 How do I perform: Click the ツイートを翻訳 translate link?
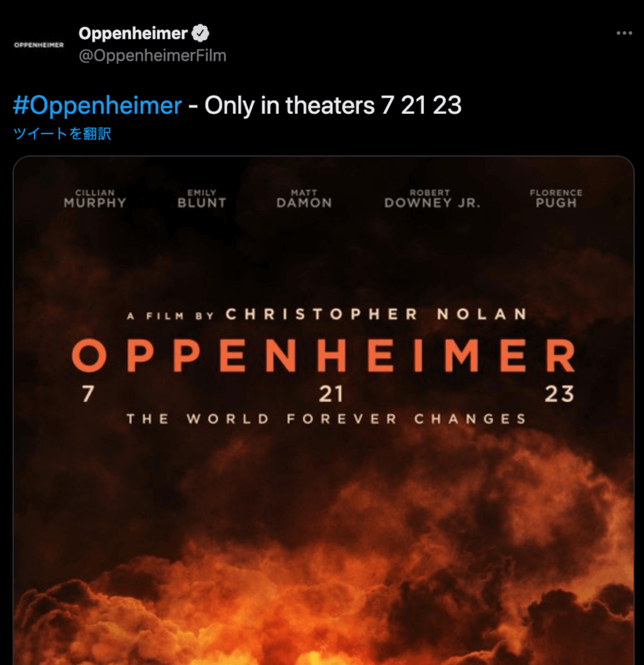tap(62, 133)
